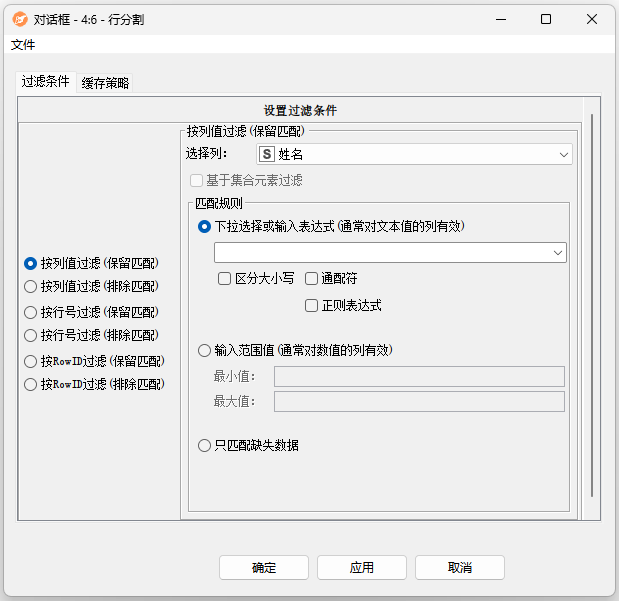Expand the 选择列 column dropdown
Screen dimensions: 619x601
point(564,155)
